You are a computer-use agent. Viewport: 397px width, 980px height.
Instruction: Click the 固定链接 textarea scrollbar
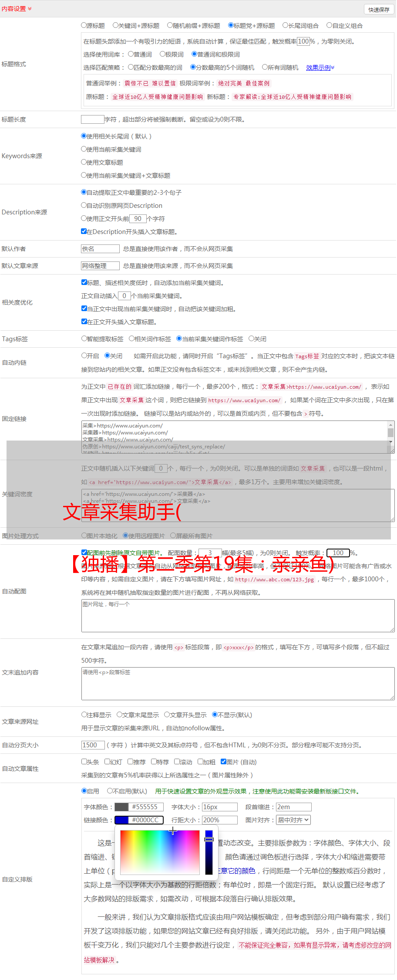(391, 434)
